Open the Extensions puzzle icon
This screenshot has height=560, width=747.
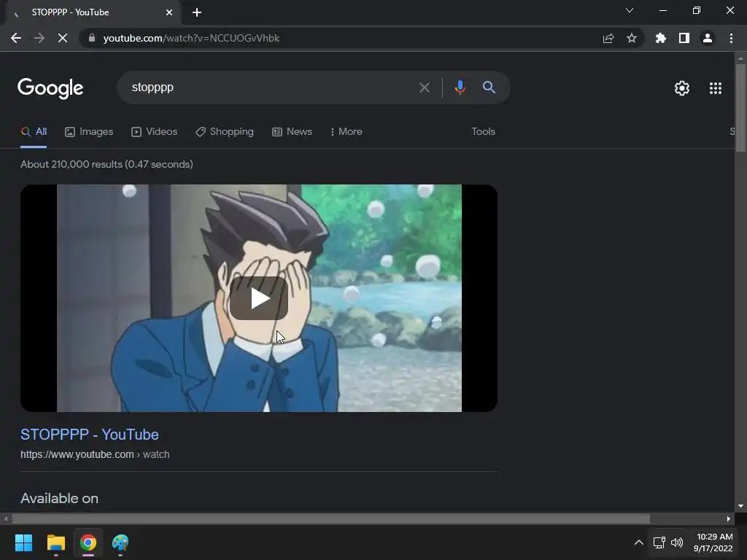tap(660, 38)
